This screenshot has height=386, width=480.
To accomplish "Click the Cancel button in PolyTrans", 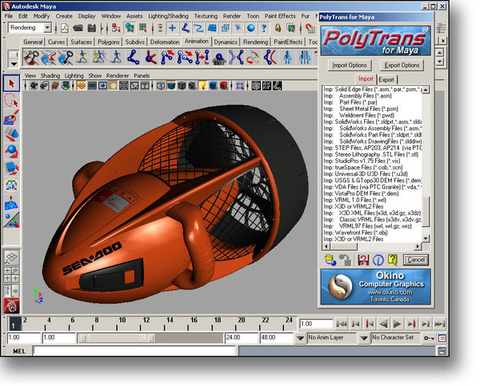I will pos(415,260).
